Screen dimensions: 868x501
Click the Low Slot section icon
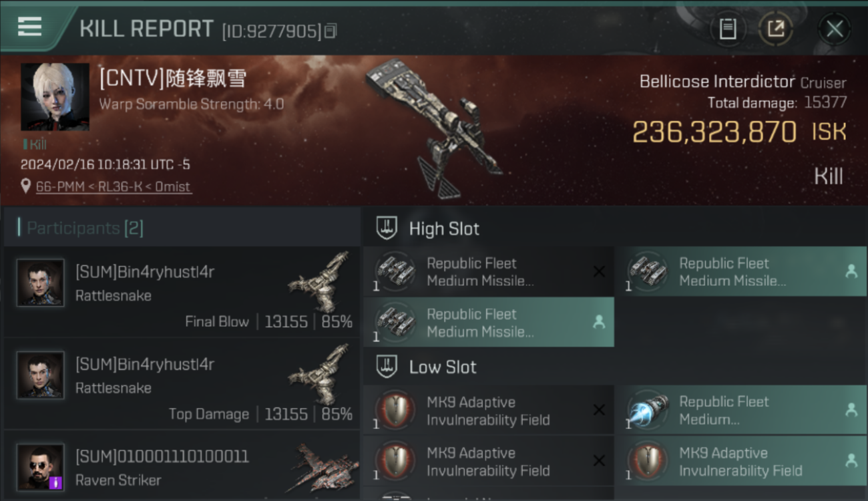coord(387,367)
